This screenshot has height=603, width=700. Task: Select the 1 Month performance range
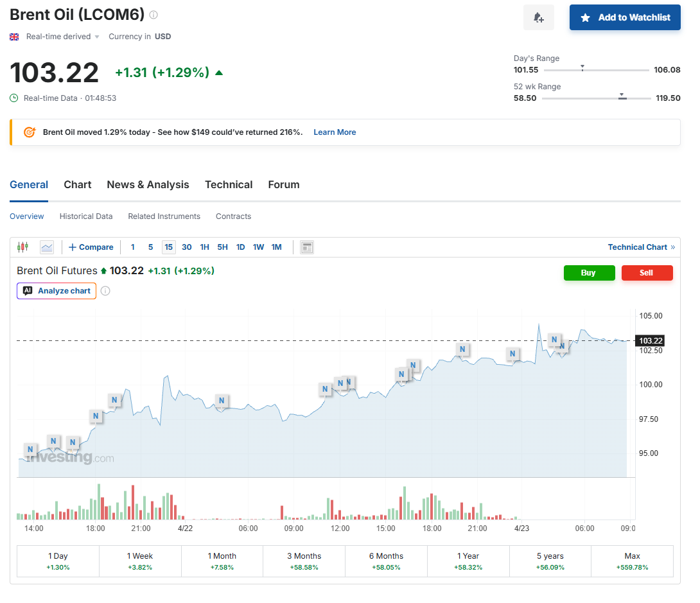223,561
